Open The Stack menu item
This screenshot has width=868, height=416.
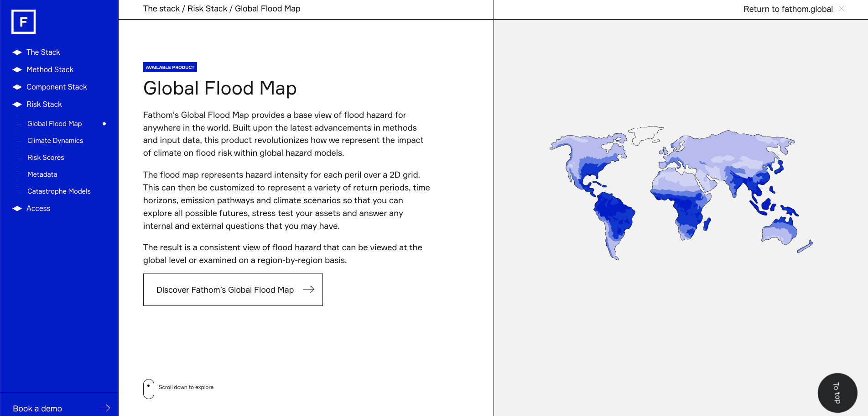[43, 52]
